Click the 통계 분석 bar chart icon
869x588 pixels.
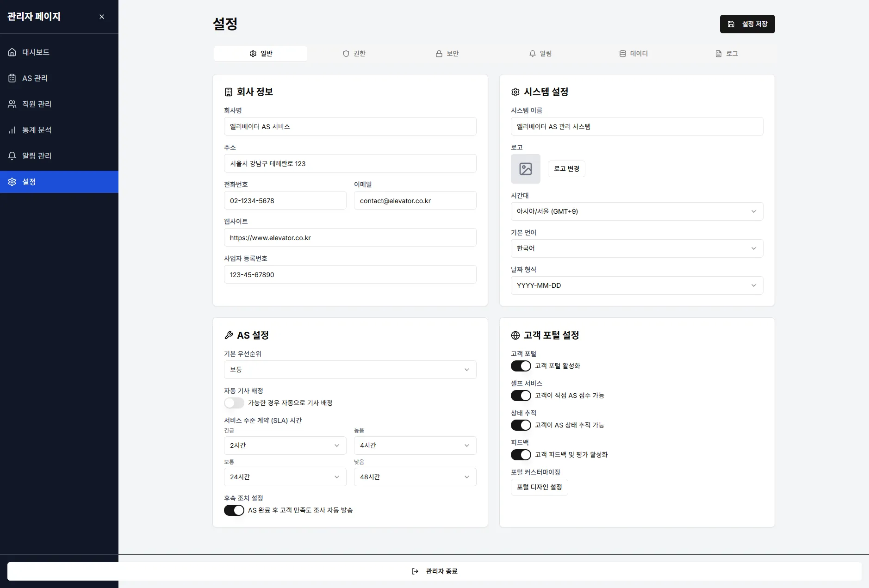(12, 130)
